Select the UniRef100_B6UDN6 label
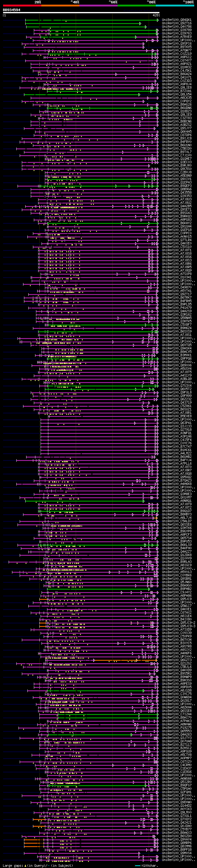The height and width of the screenshot is (868, 197). pos(176,108)
